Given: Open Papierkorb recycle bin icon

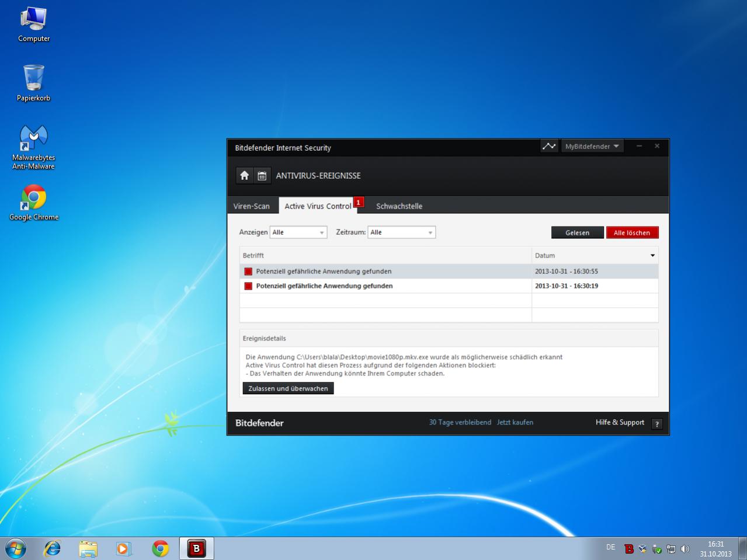Looking at the screenshot, I should pos(34,84).
